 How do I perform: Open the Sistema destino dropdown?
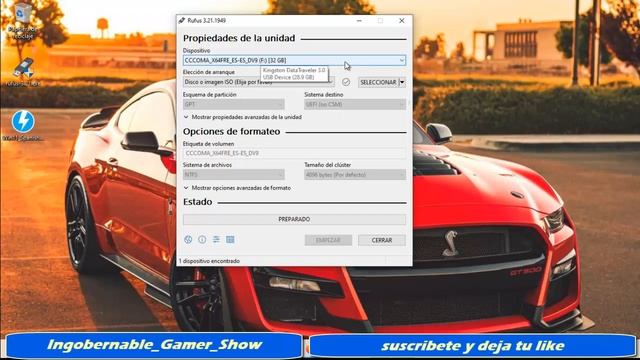pos(355,104)
